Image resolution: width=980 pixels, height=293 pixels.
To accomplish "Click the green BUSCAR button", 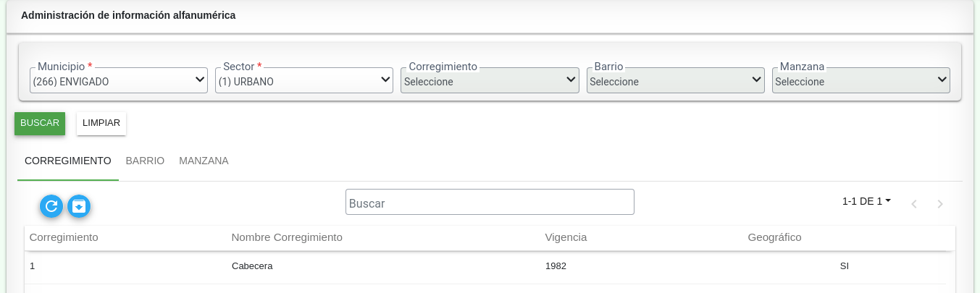I will 40,123.
